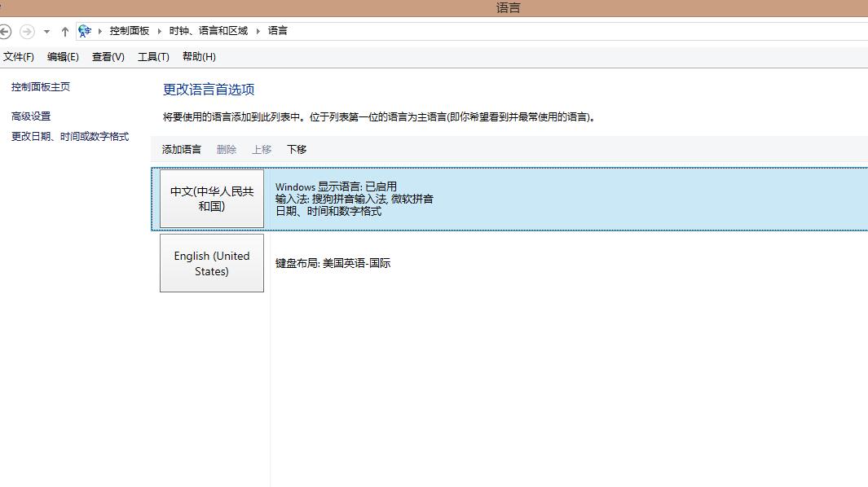868x487 pixels.
Task: Click 键盘布局: 美国英语-国际 text
Action: (333, 263)
